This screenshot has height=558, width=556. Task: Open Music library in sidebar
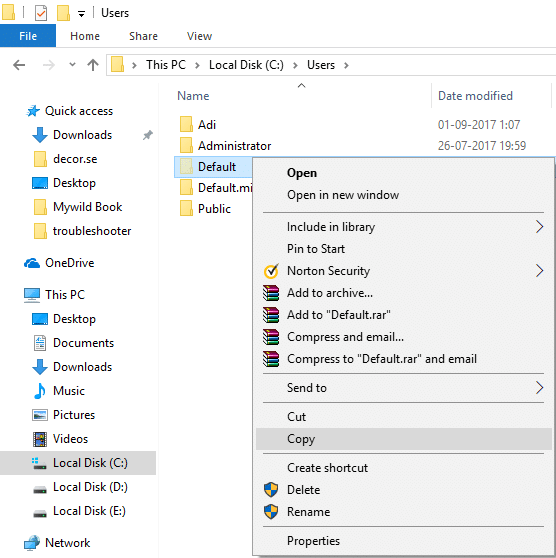coord(69,391)
